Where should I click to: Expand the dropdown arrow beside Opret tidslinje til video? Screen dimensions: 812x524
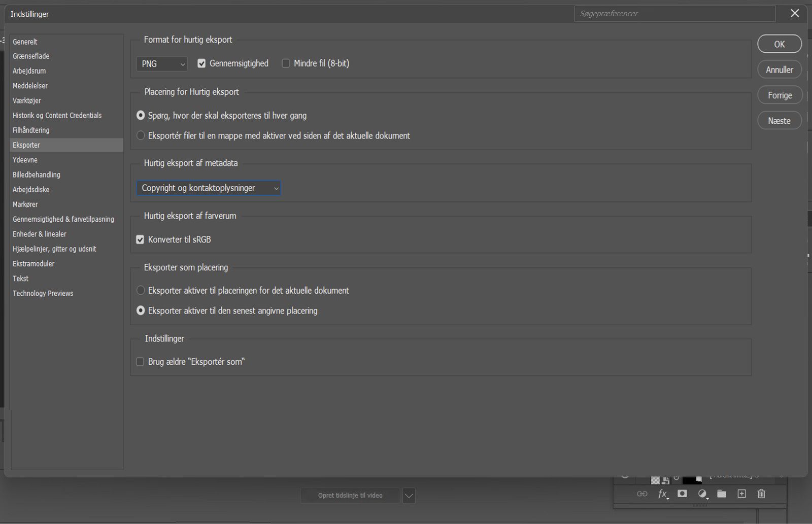pyautogui.click(x=409, y=496)
